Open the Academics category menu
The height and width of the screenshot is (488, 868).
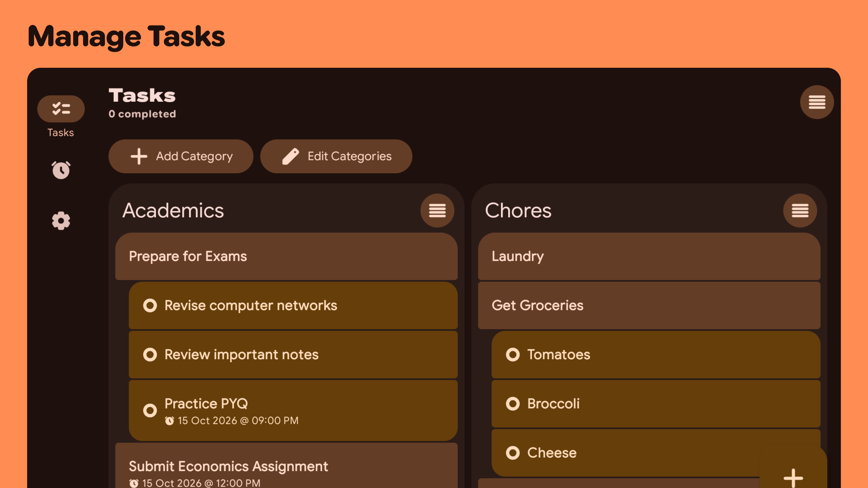437,211
